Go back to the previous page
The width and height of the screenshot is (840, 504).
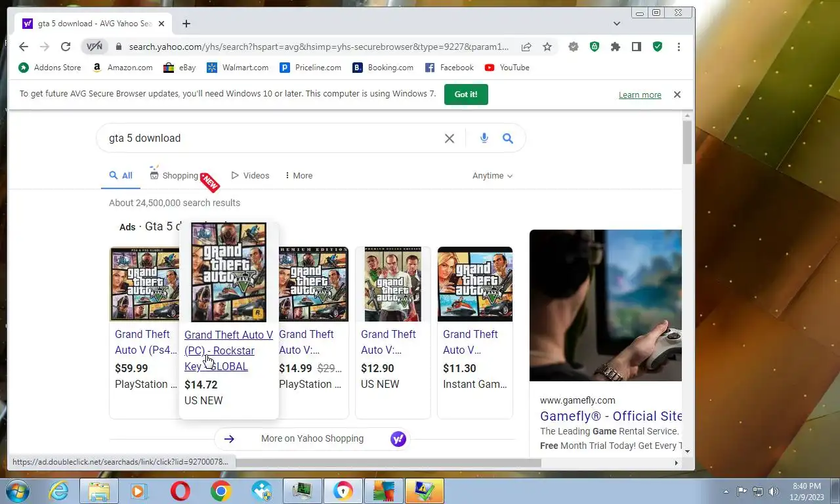24,47
